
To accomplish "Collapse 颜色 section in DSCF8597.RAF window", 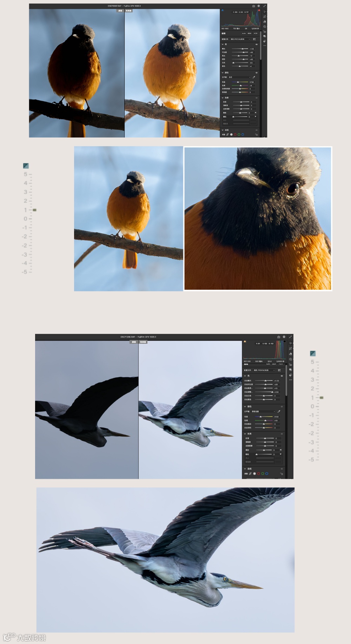I will (223, 73).
